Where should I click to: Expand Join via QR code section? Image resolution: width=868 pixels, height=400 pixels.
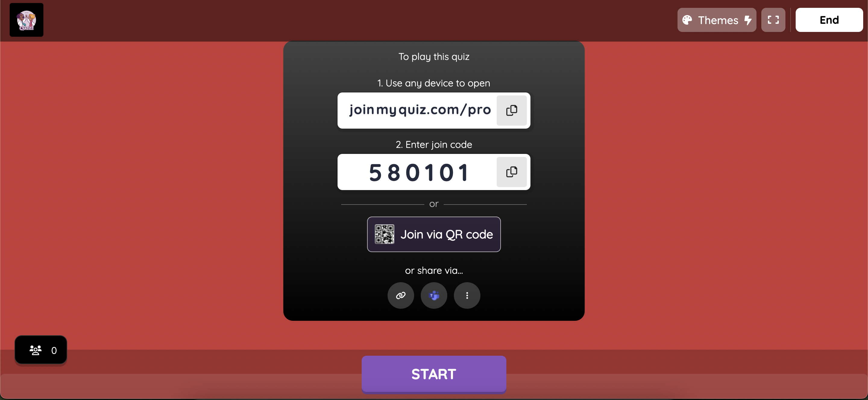click(x=434, y=234)
